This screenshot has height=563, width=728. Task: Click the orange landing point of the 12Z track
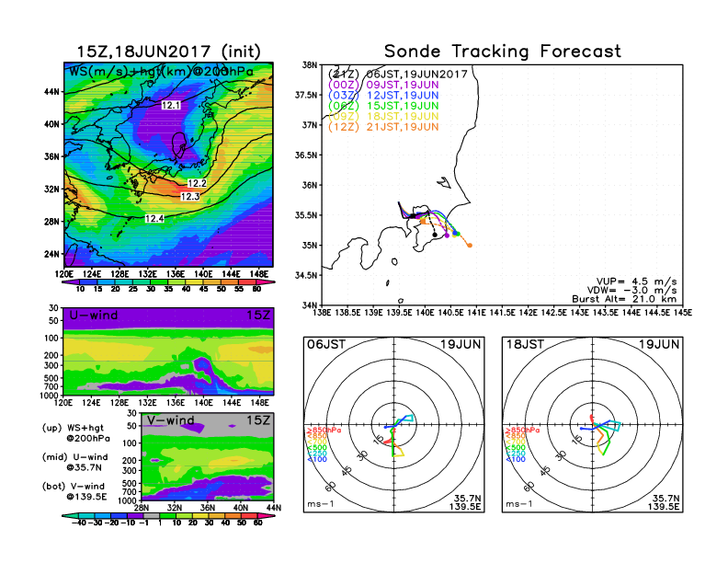click(x=470, y=246)
